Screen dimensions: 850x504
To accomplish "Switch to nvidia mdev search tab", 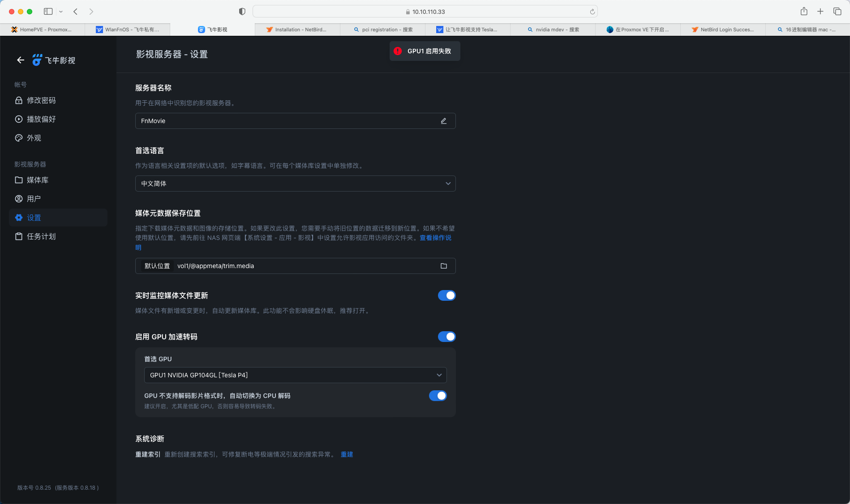I will [x=553, y=30].
